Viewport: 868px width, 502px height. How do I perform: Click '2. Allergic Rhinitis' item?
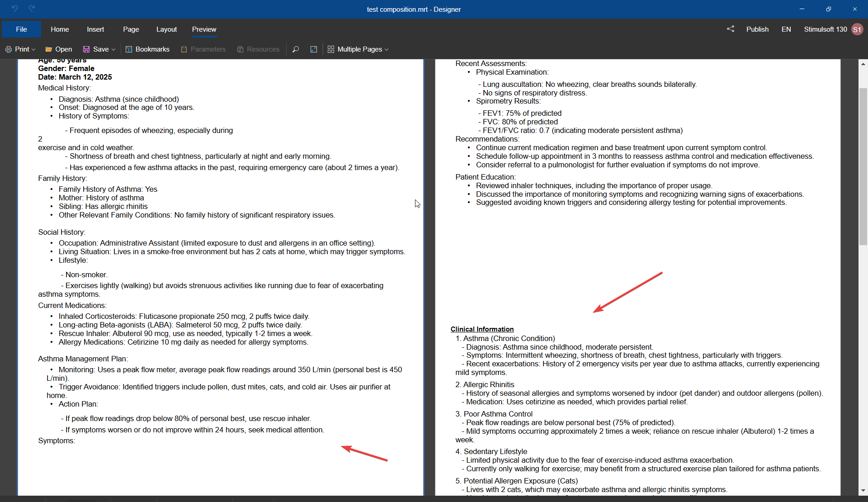click(485, 384)
